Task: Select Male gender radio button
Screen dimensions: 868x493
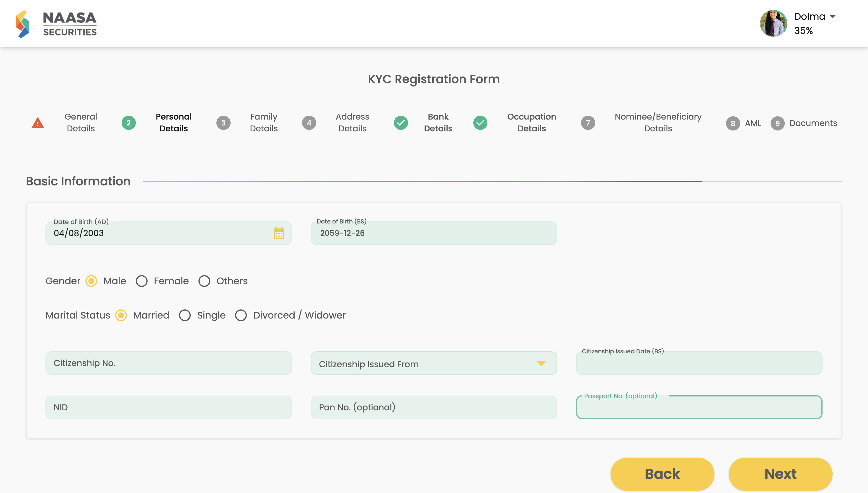Action: (x=91, y=281)
